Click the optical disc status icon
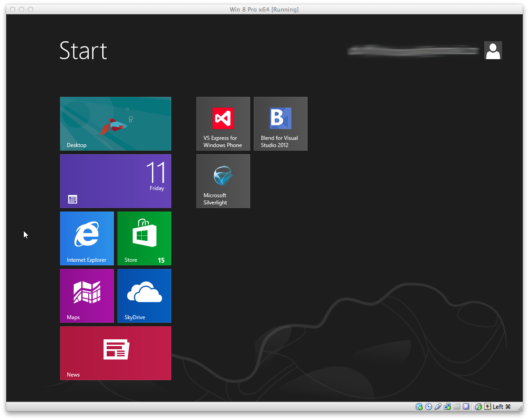Viewport: 529px width, 420px height. tap(429, 407)
